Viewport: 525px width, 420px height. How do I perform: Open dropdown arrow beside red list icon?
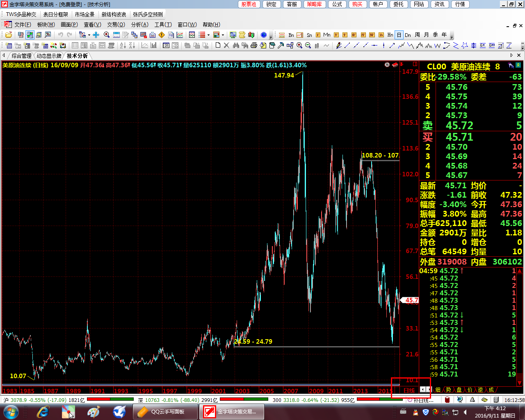point(208,35)
